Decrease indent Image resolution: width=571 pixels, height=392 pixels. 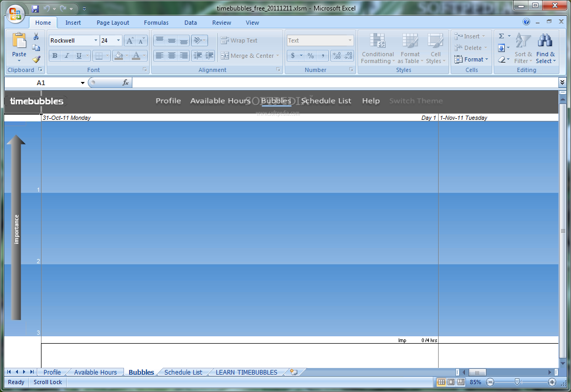[198, 56]
